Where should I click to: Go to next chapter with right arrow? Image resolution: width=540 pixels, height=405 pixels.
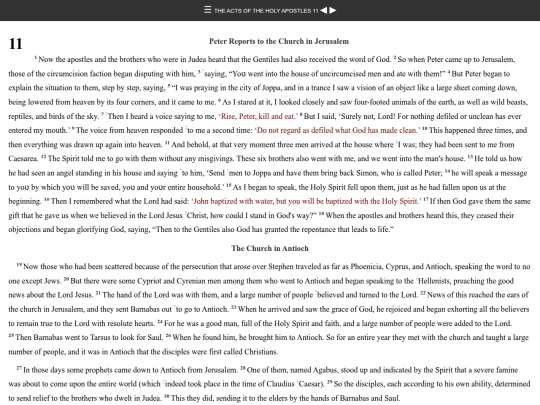(333, 10)
